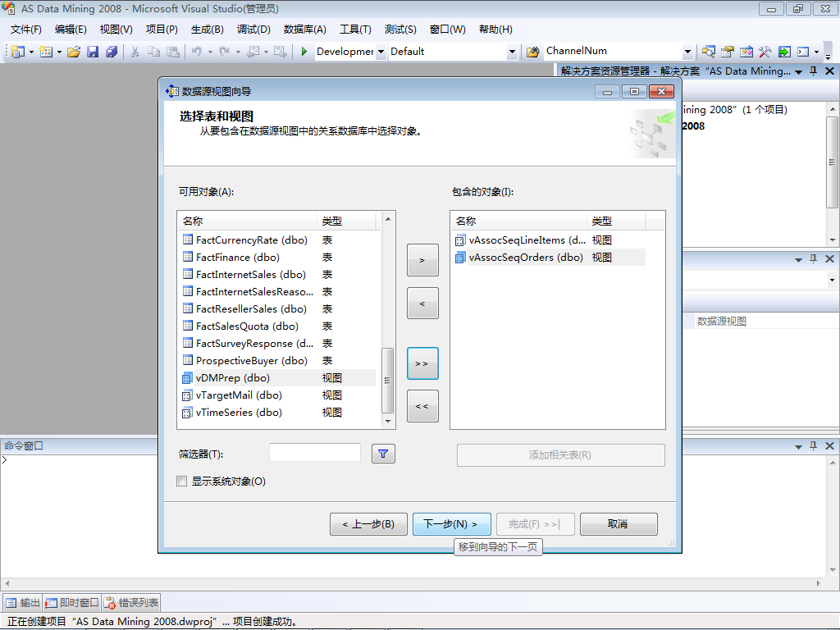Select vTargetMail (dbo) view row
840x630 pixels.
point(279,395)
